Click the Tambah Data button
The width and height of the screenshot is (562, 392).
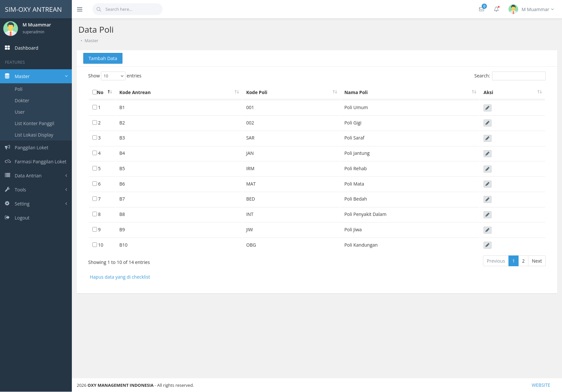[x=103, y=58]
